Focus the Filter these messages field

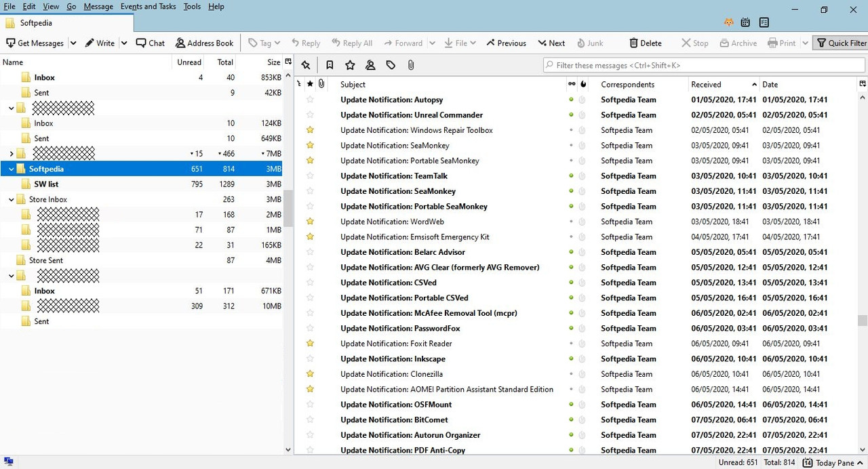(x=703, y=65)
